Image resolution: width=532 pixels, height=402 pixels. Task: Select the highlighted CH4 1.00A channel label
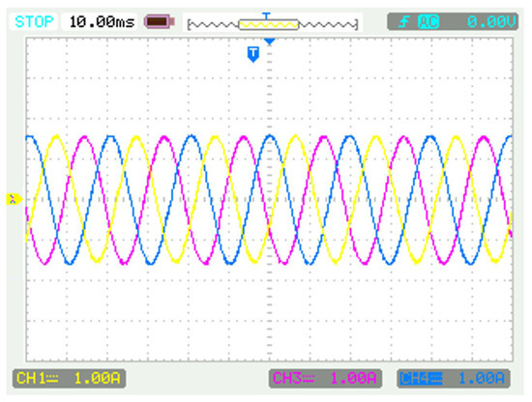click(x=454, y=378)
